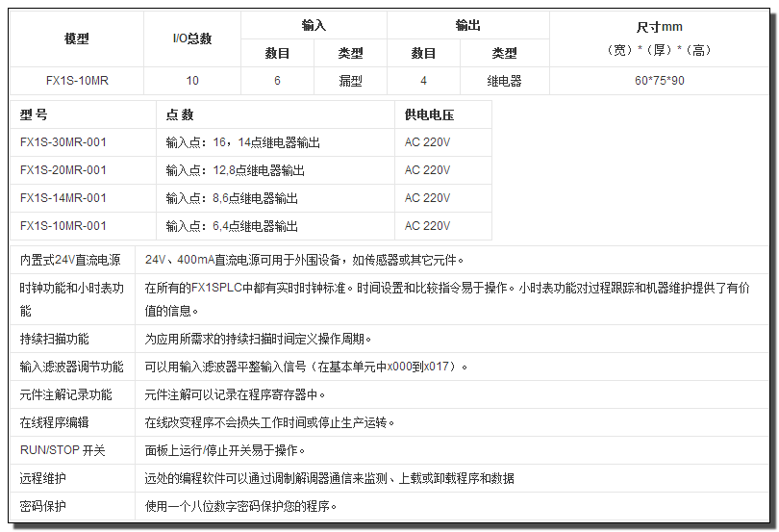Click the FX1S-10MR model cell
Image resolution: width=779 pixels, height=532 pixels.
coord(77,81)
